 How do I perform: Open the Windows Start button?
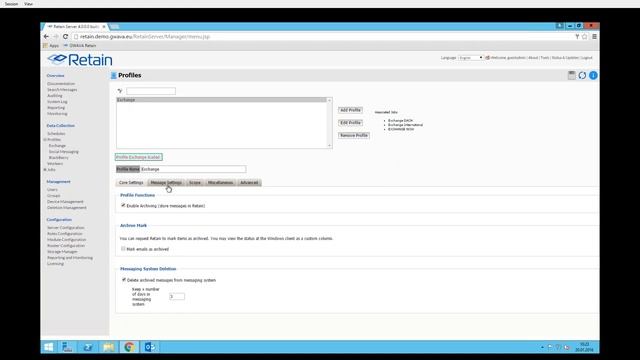point(49,347)
